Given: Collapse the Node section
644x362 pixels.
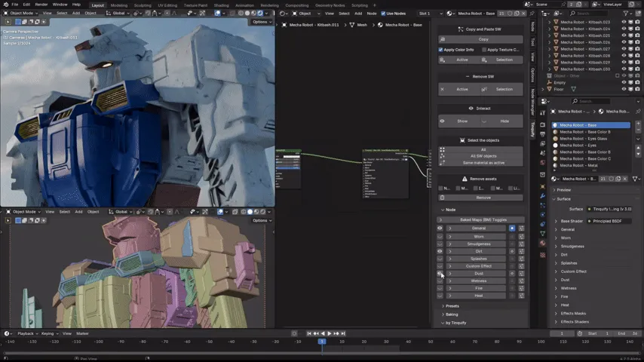Looking at the screenshot, I should pos(448,210).
